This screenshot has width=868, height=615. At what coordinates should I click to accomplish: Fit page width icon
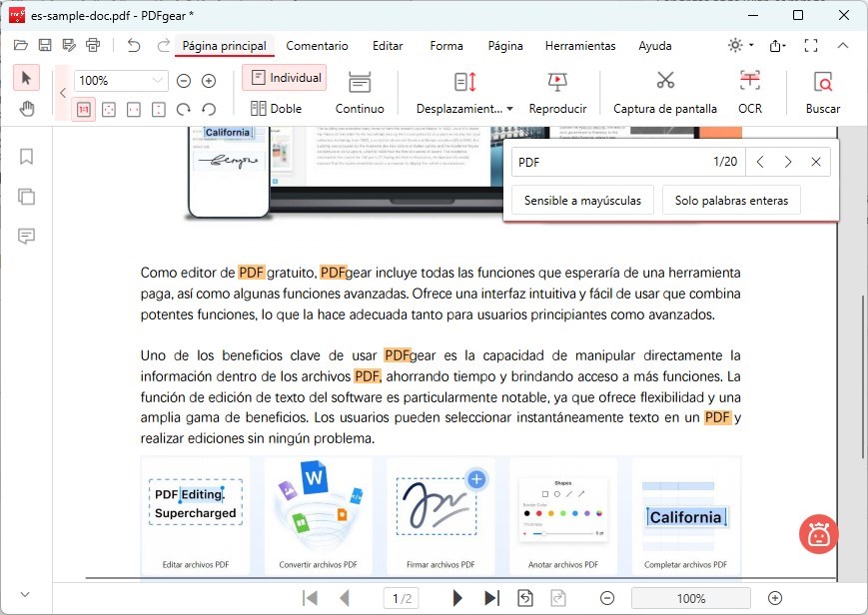tap(134, 110)
